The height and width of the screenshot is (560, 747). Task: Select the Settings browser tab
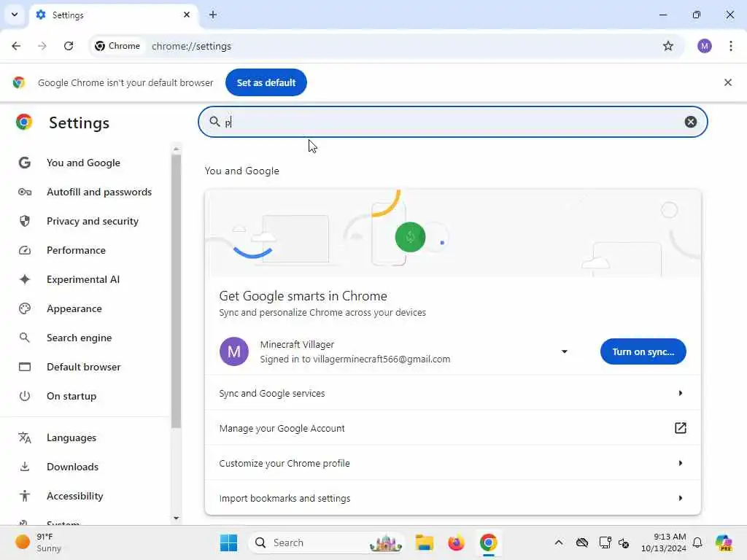coord(113,15)
